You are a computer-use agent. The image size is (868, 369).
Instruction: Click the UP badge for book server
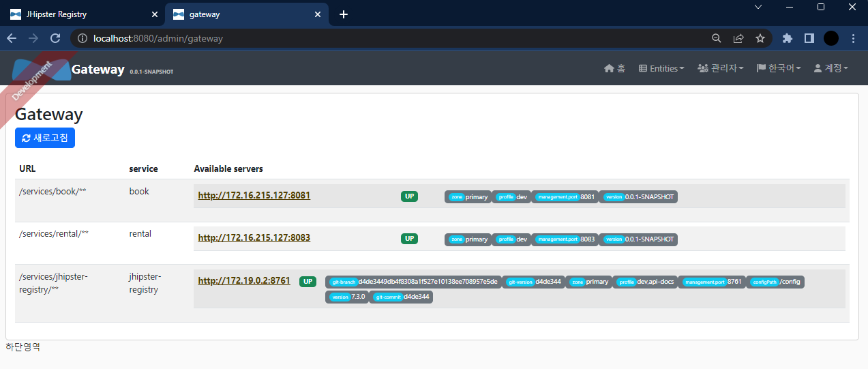coord(409,196)
